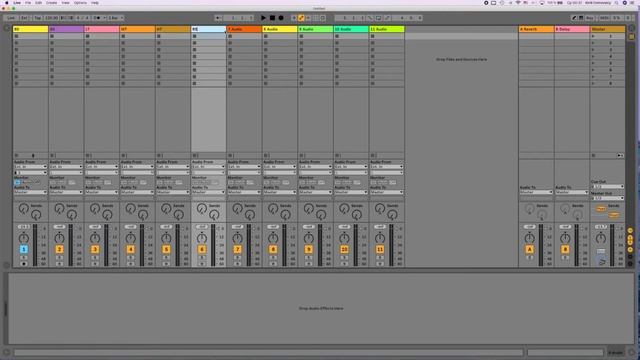Open track 1 input channel dropdown
This screenshot has height=360, width=640.
coord(31,173)
